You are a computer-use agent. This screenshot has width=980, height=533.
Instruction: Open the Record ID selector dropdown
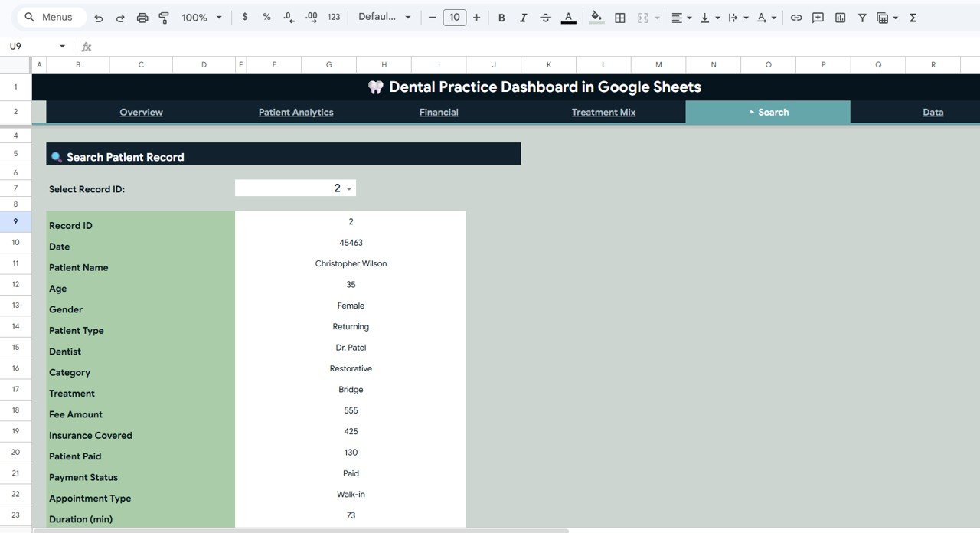coord(348,188)
